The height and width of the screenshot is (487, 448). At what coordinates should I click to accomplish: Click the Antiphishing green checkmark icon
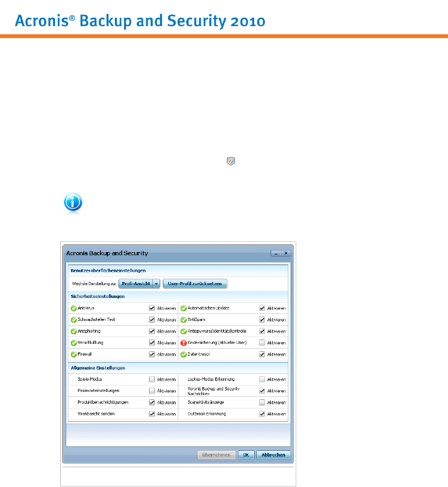pos(74,331)
